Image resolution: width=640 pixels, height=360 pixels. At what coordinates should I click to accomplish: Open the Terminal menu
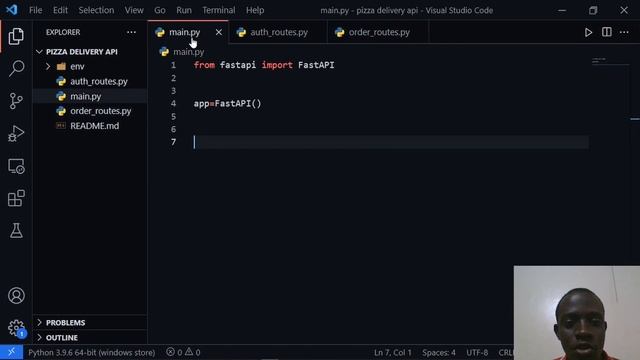pyautogui.click(x=219, y=10)
